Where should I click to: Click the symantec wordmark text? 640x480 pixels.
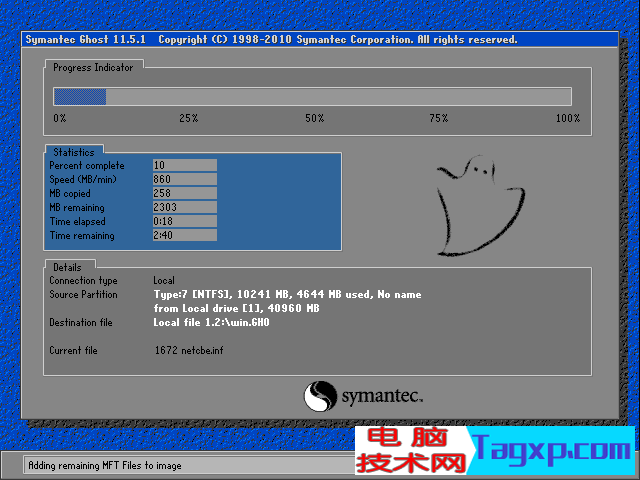382,396
